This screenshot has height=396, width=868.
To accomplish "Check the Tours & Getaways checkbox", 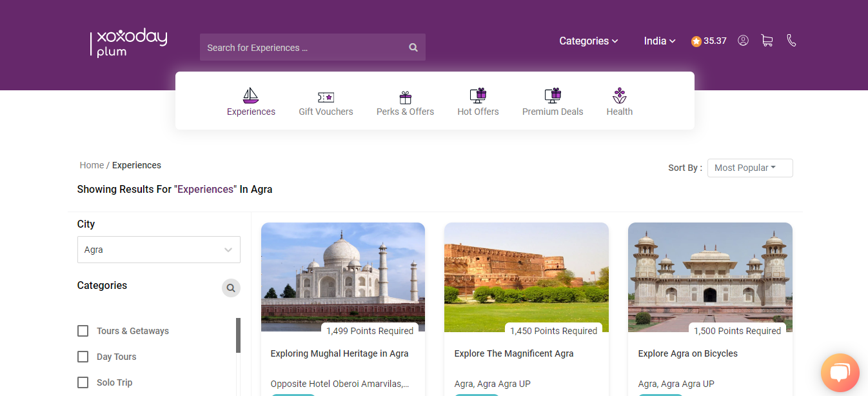I will pos(83,330).
